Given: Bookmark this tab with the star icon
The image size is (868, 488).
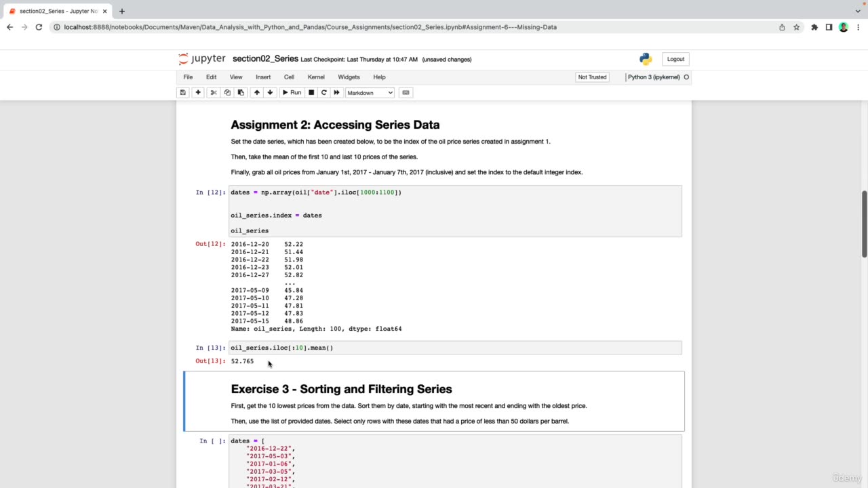Looking at the screenshot, I should click(797, 27).
